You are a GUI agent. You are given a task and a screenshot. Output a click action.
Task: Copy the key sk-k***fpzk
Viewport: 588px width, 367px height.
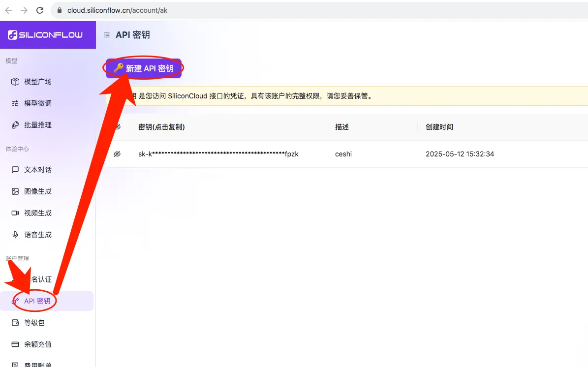pos(218,154)
